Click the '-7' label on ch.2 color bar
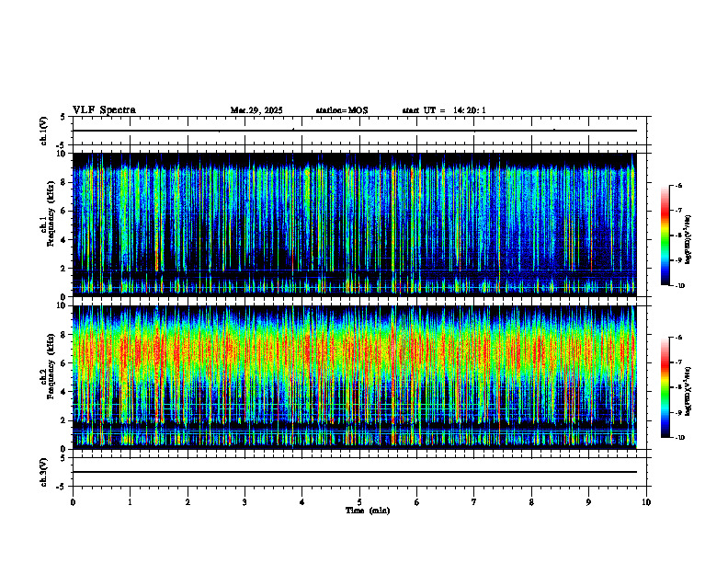728x563 pixels. [678, 362]
